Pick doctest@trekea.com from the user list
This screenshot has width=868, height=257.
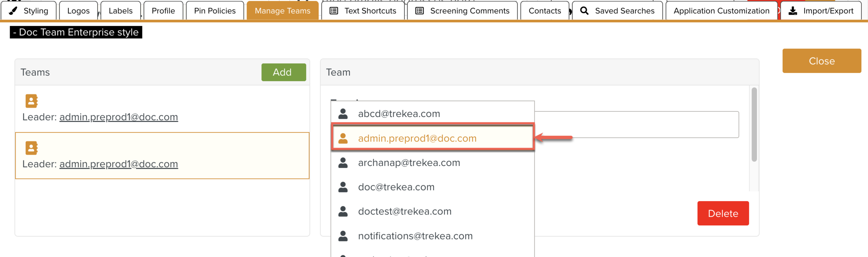pos(404,211)
